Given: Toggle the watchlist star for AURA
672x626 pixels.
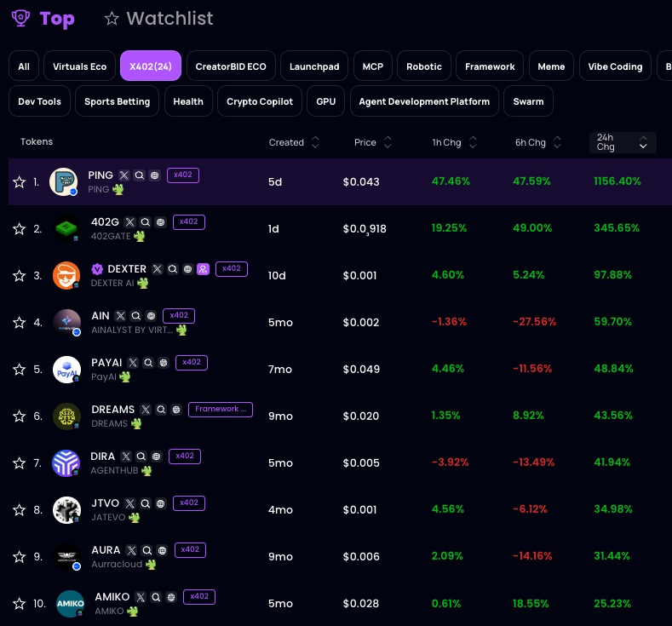Looking at the screenshot, I should tap(19, 557).
